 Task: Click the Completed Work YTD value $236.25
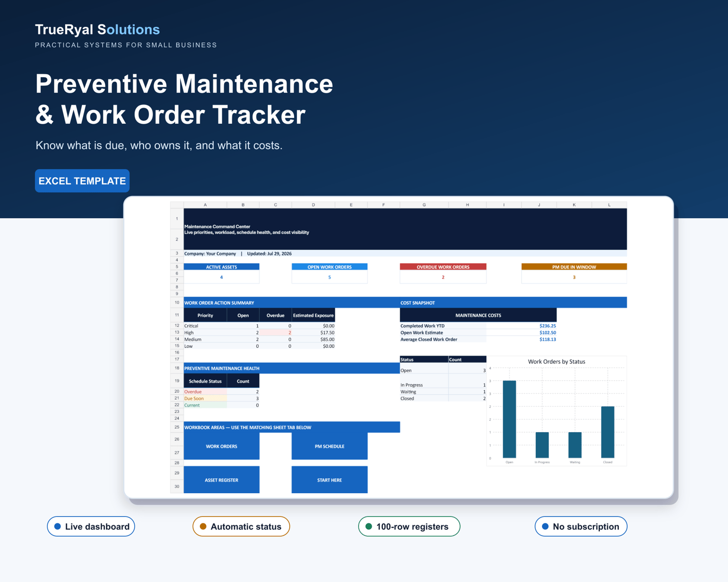[547, 326]
